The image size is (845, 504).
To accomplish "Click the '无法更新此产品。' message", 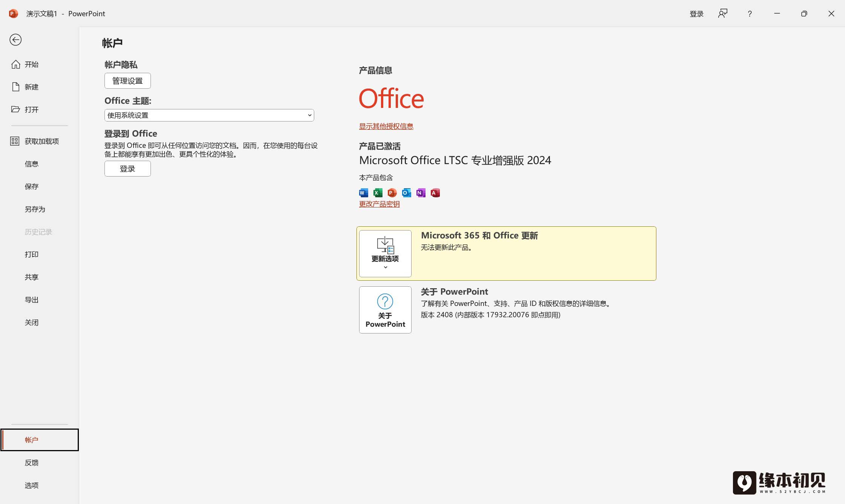I will pyautogui.click(x=447, y=247).
